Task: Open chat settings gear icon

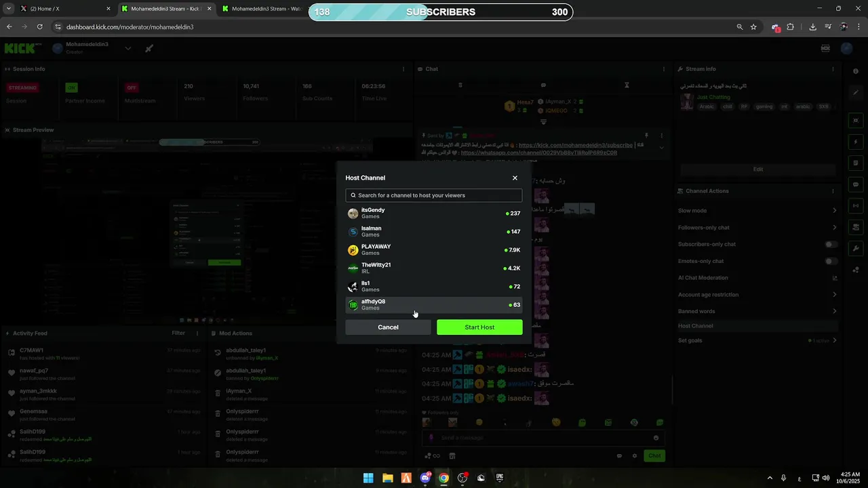Action: pos(635,456)
